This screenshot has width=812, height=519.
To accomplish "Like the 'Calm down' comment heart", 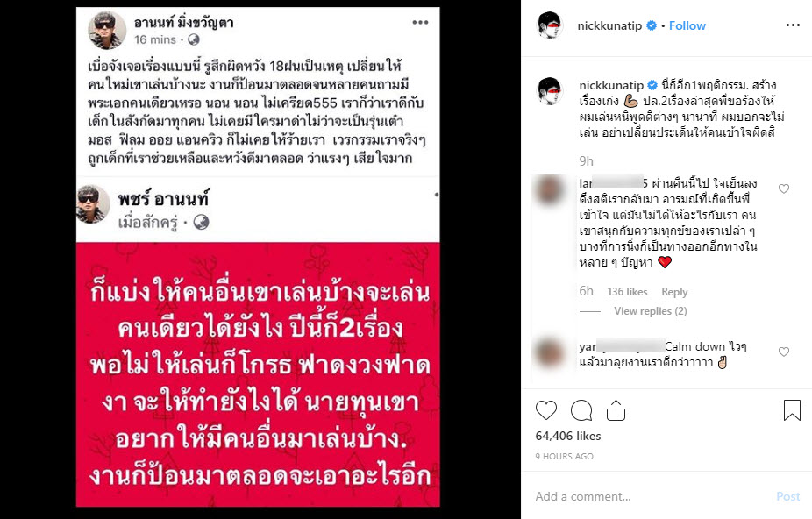I will click(784, 352).
